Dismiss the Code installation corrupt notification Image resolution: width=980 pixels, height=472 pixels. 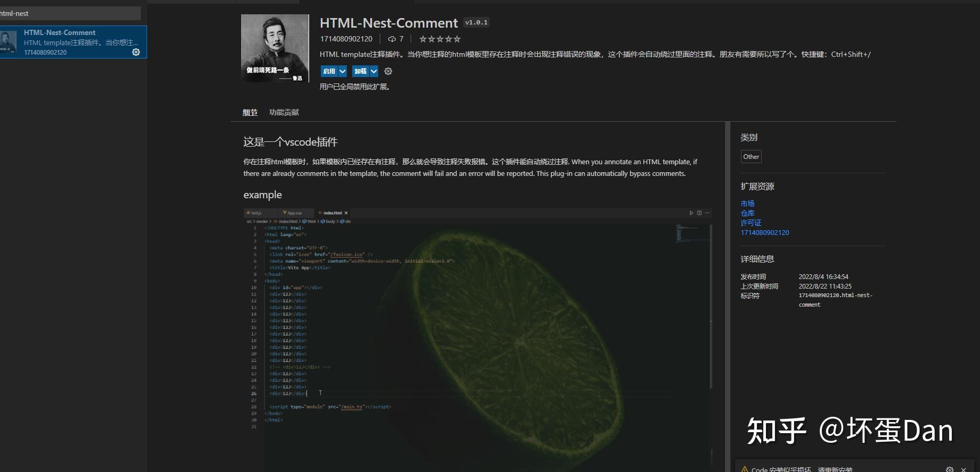pos(964,469)
